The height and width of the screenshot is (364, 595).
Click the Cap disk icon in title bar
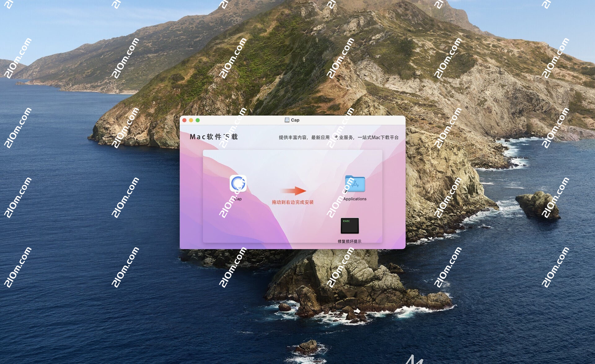click(287, 120)
